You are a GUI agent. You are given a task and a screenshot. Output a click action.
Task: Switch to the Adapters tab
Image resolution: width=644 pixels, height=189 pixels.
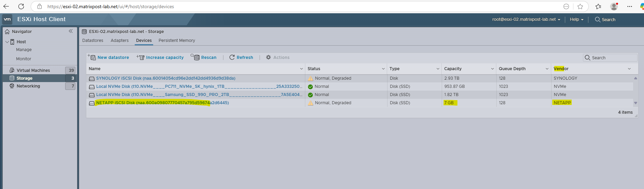(x=120, y=41)
